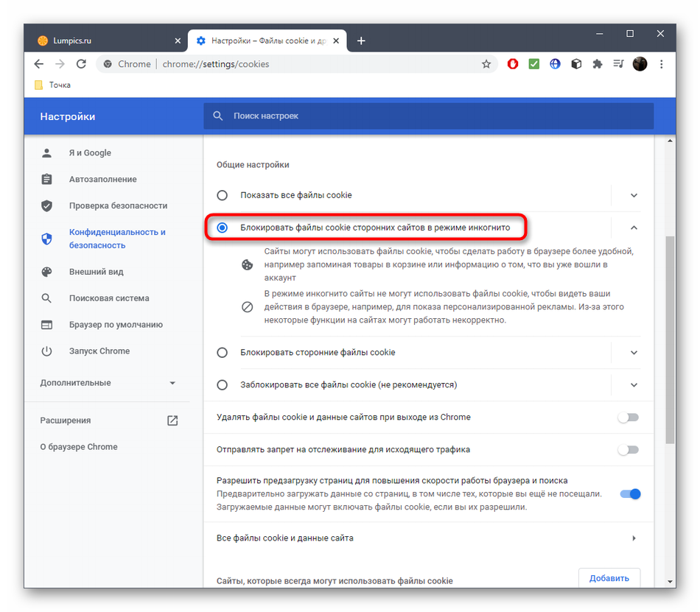700x612 pixels.
Task: Enable Do Not Track request toggle
Action: [629, 450]
